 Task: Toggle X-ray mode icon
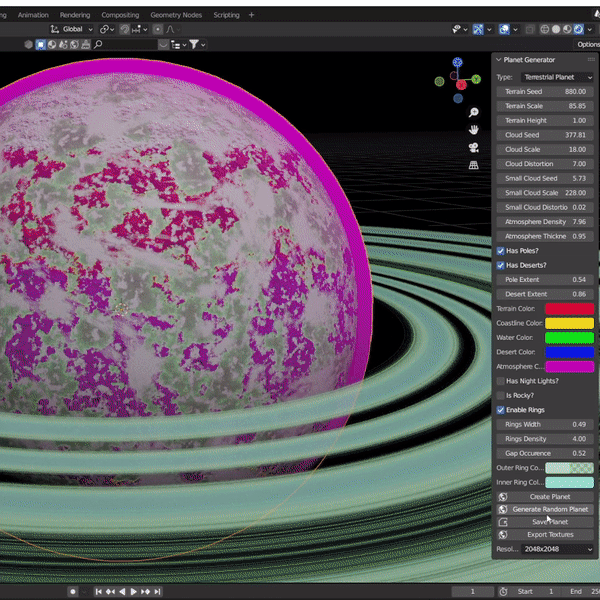click(530, 29)
